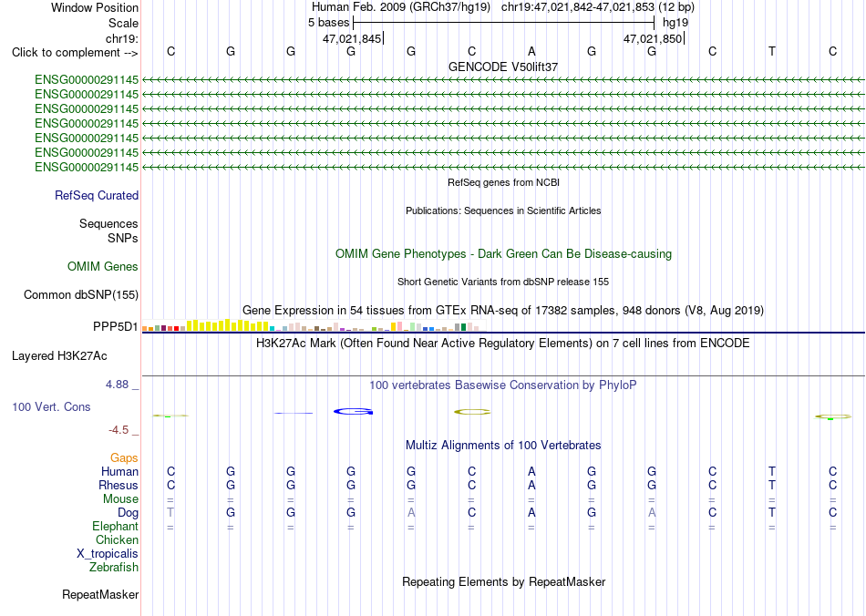Click the 'chr19:' ruler label
This screenshot has width=866, height=616.
[122, 38]
